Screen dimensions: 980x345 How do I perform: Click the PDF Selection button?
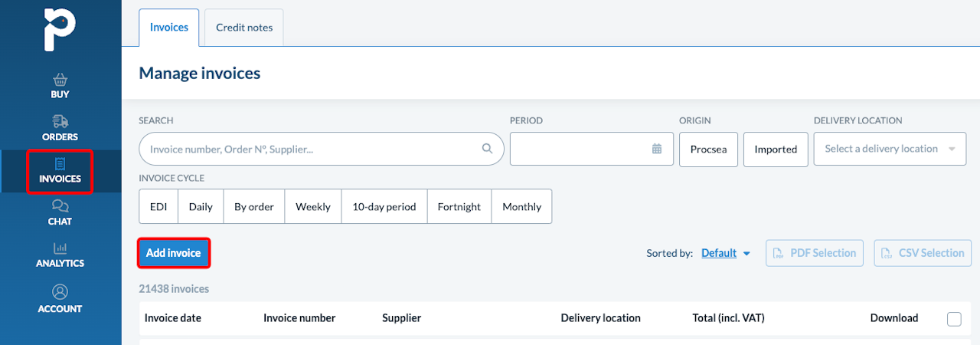(815, 253)
